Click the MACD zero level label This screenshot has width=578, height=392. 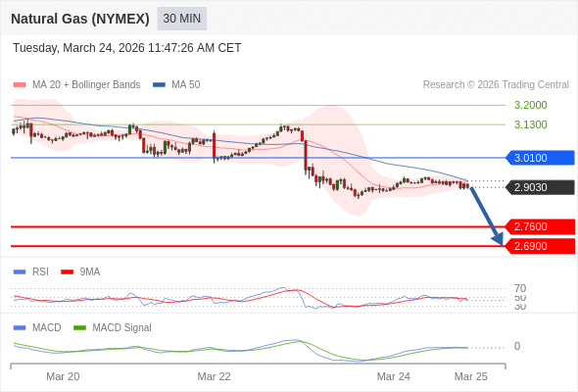517,346
